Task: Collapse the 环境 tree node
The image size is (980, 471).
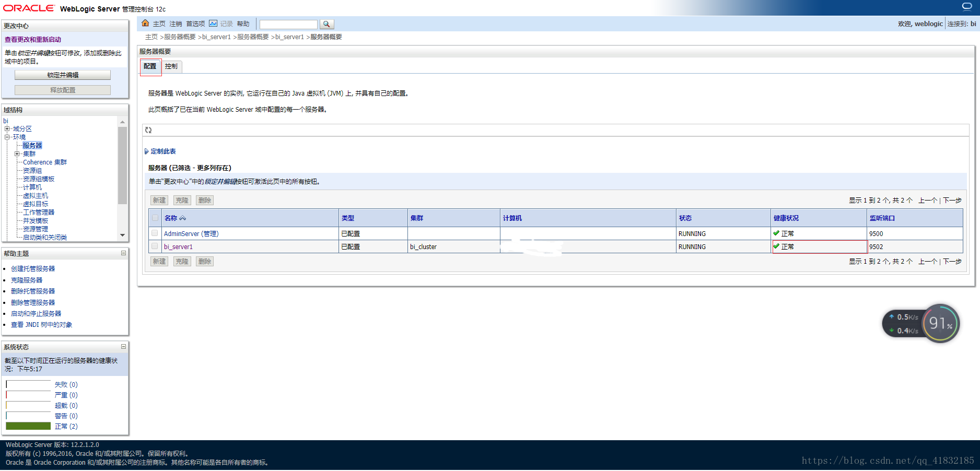Action: 7,137
